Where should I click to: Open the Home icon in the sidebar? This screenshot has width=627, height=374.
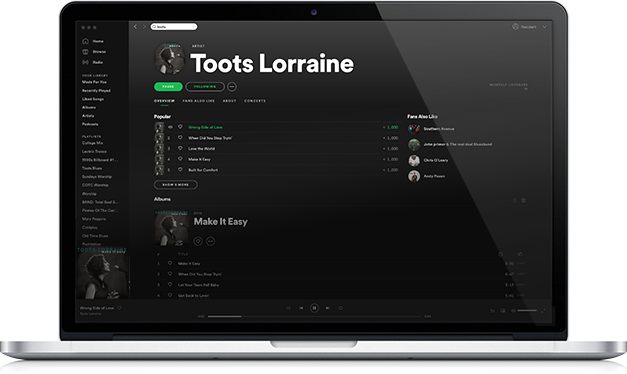coord(85,41)
